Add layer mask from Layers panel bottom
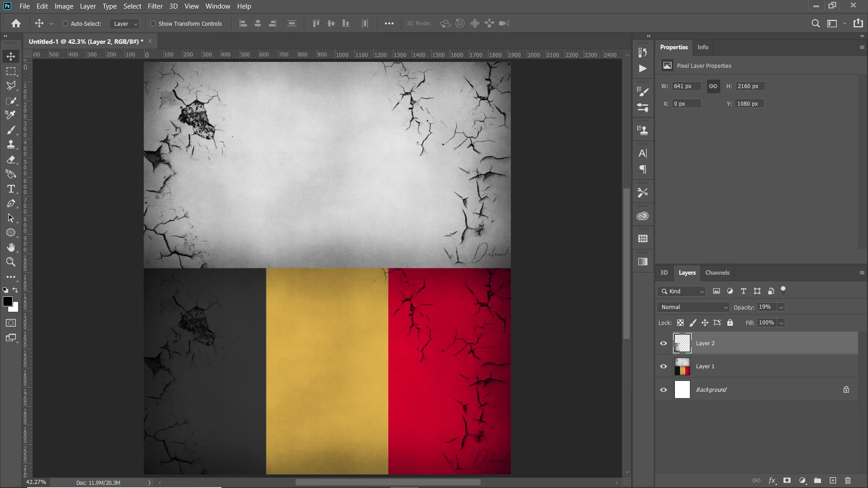868x488 pixels. (787, 480)
